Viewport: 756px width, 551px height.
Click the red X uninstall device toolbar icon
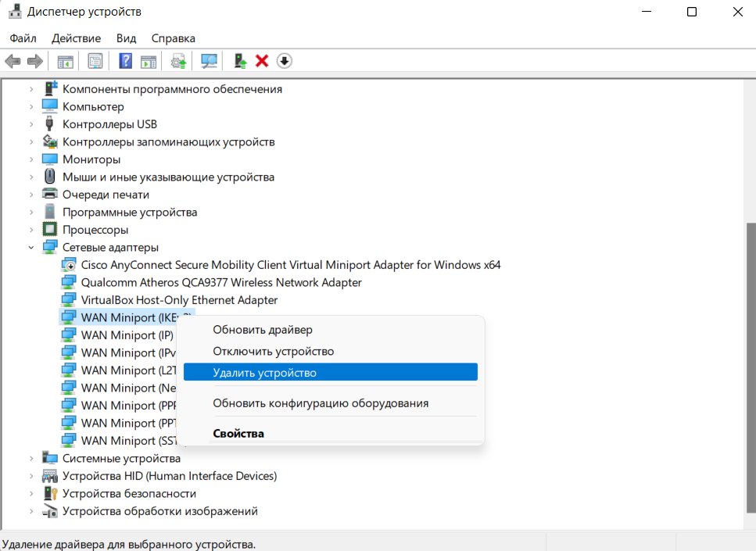pyautogui.click(x=262, y=61)
